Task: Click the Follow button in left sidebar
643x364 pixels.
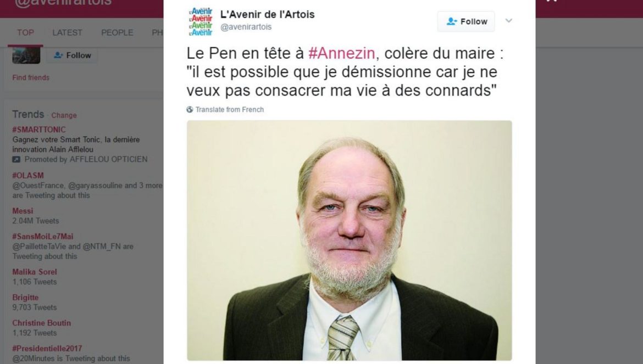Action: coord(72,55)
